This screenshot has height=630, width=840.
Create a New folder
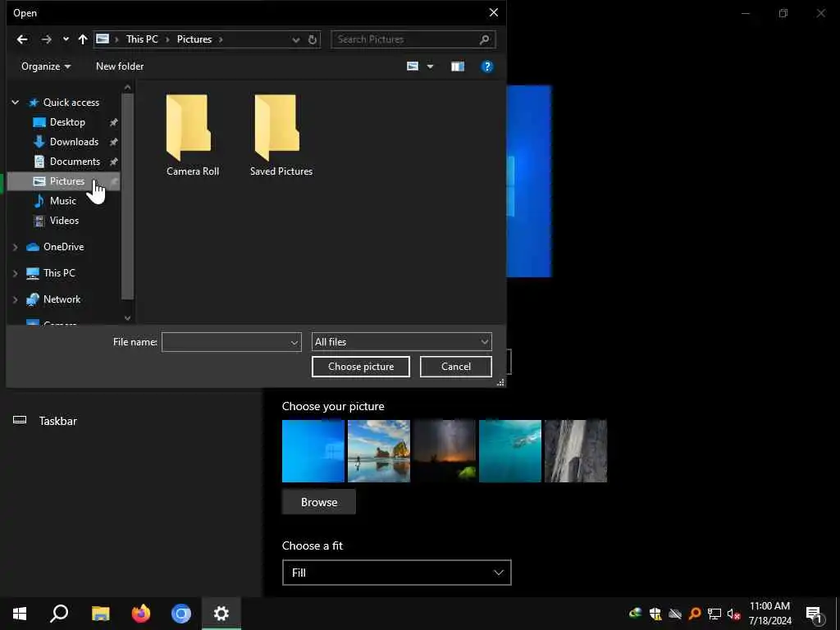(x=120, y=66)
